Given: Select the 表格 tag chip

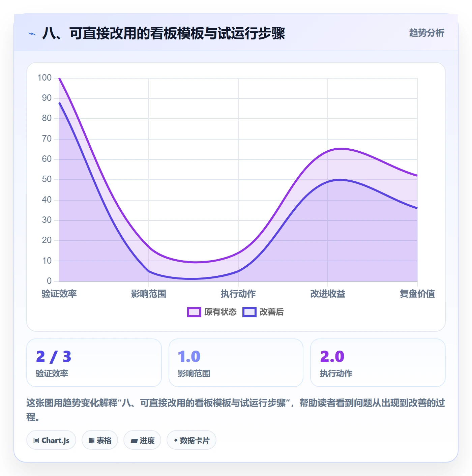Looking at the screenshot, I should click(x=100, y=440).
